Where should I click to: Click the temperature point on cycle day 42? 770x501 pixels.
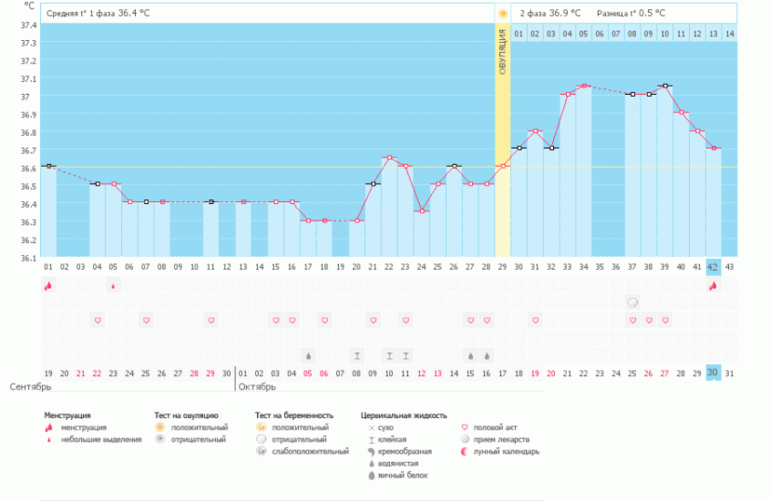(714, 148)
